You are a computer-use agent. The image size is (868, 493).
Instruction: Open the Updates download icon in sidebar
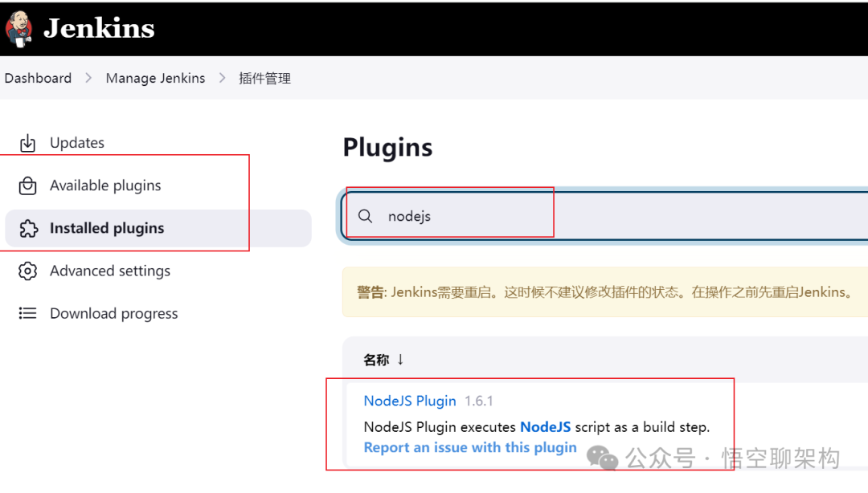[28, 143]
